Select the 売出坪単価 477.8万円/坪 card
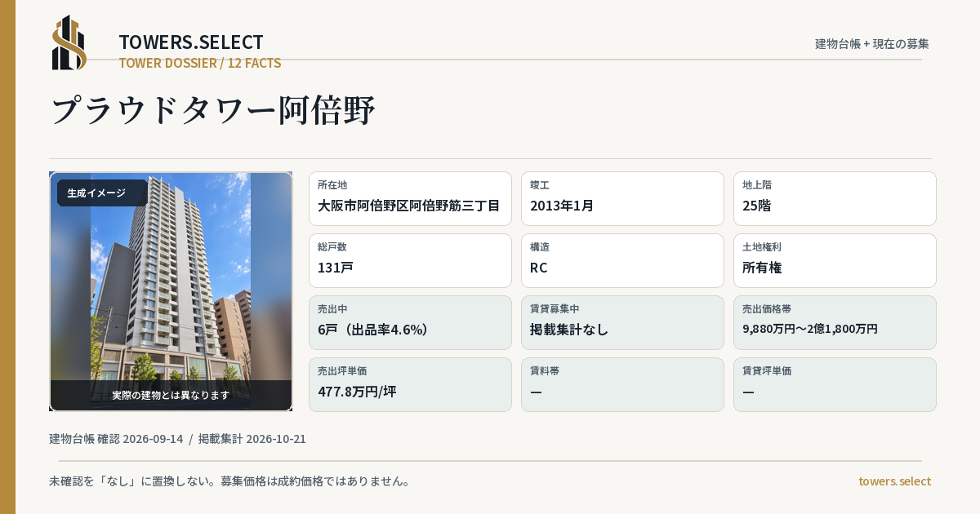The width and height of the screenshot is (980, 514). point(410,384)
